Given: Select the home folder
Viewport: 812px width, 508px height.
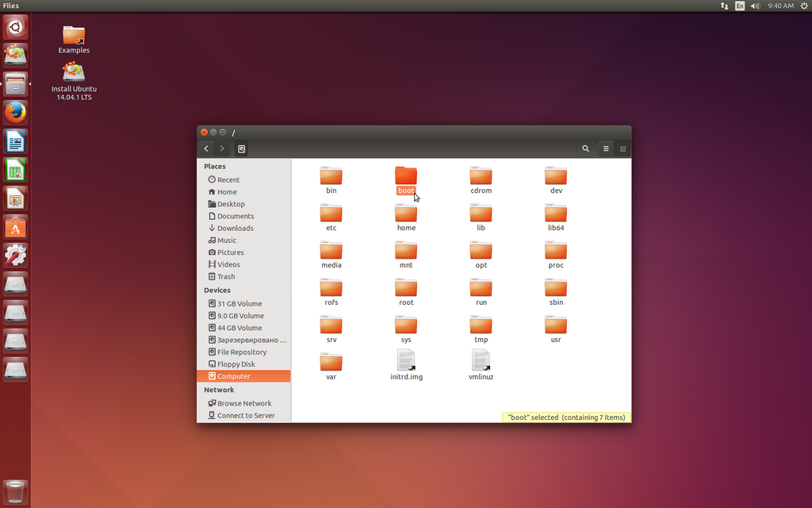Looking at the screenshot, I should point(406,217).
